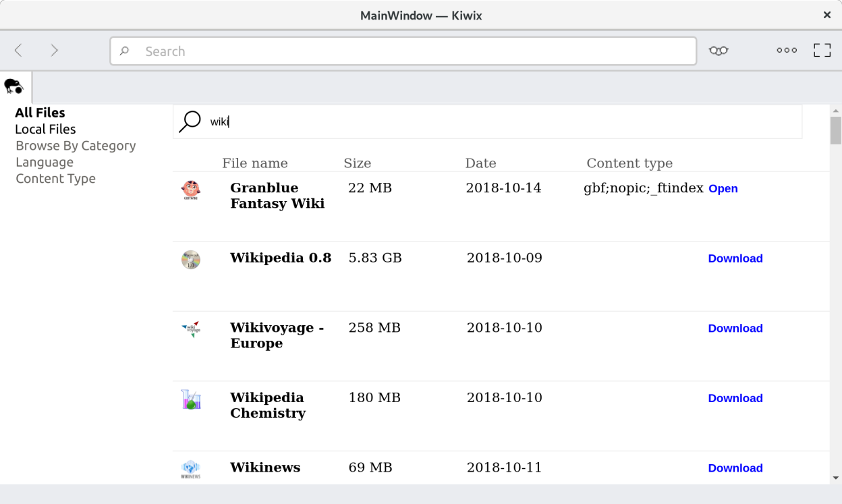
Task: Enter fullscreen using the corner brackets icon
Action: tap(822, 51)
